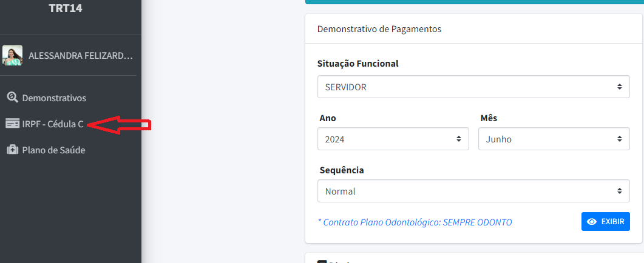644x263 pixels.
Task: Click the ALESSANDRA FELIZARD user name
Action: coord(81,56)
